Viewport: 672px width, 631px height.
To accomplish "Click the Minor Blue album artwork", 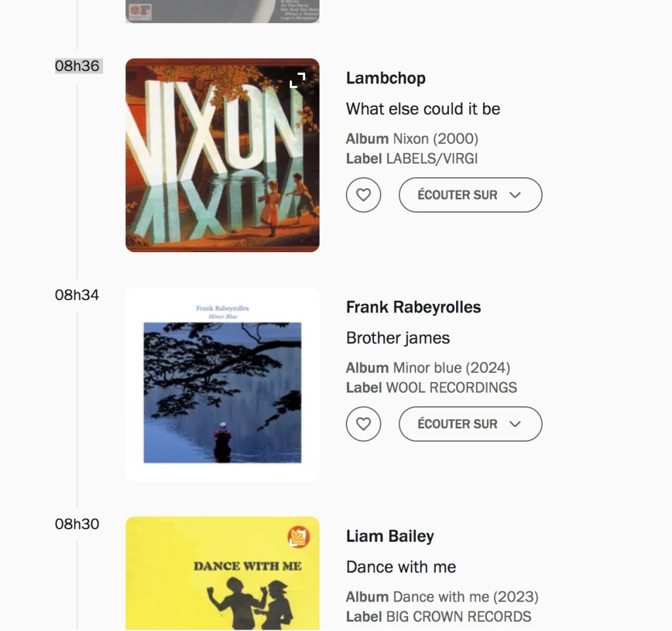I will [x=222, y=384].
